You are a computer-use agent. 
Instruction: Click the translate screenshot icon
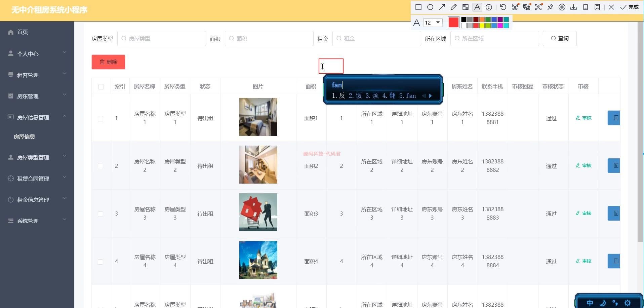[527, 7]
